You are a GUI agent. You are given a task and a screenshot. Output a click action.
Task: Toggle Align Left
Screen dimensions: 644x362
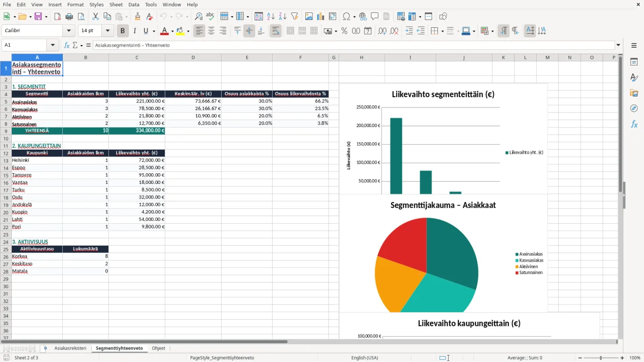click(200, 31)
